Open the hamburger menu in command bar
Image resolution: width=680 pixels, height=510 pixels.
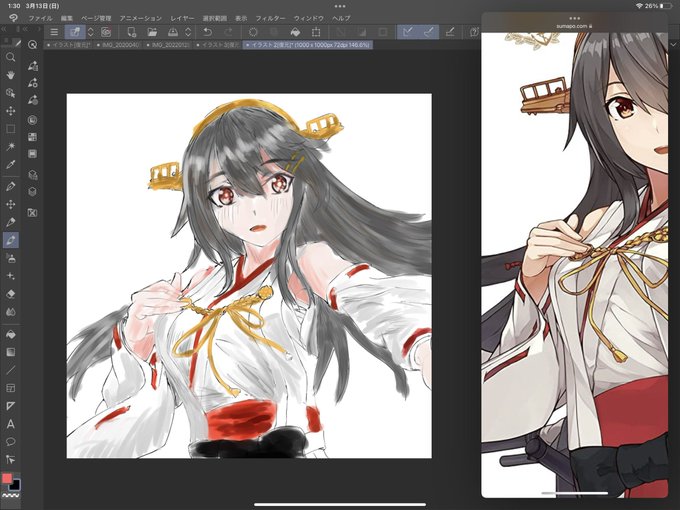click(54, 32)
